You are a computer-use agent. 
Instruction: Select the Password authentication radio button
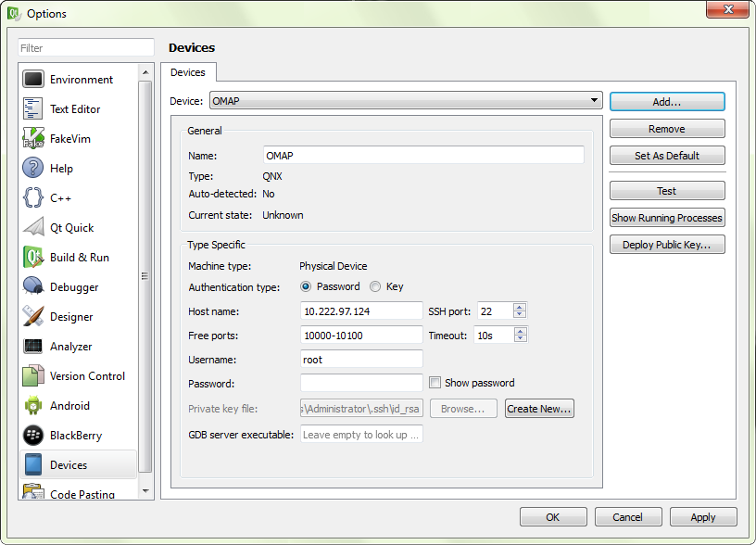[307, 287]
